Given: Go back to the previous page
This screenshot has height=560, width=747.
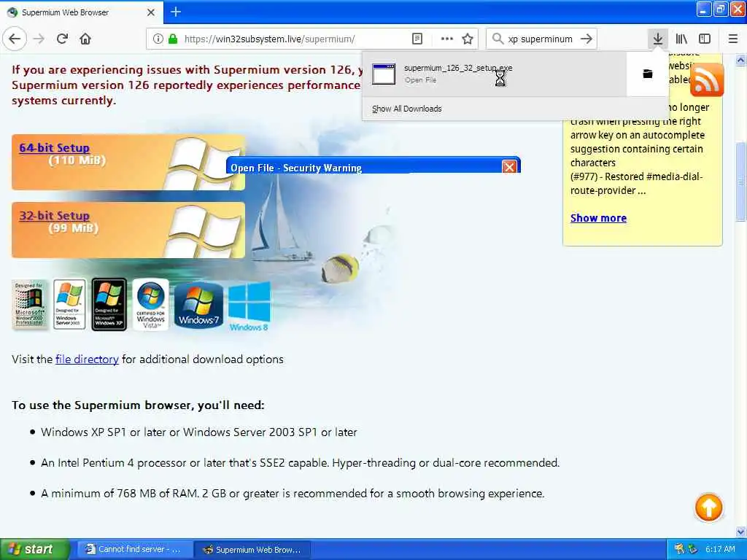Looking at the screenshot, I should 15,39.
